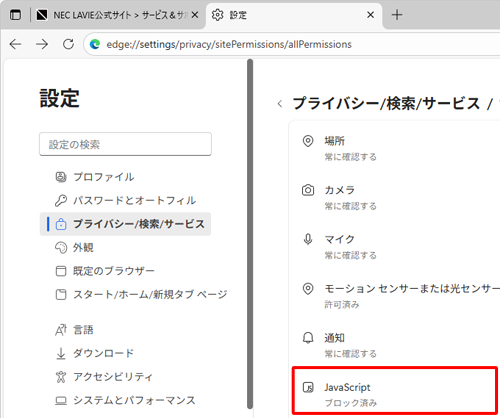Click the page refresh icon
The image size is (500, 418).
coord(69,44)
